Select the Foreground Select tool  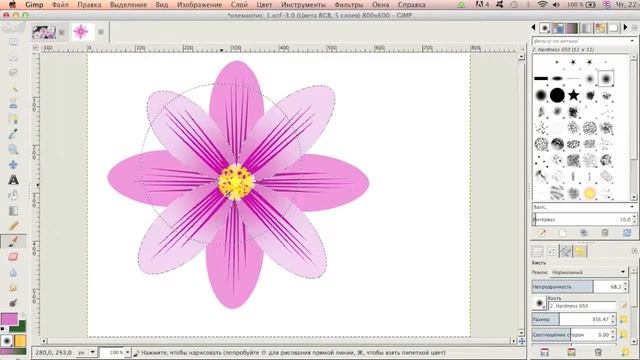pos(13,119)
